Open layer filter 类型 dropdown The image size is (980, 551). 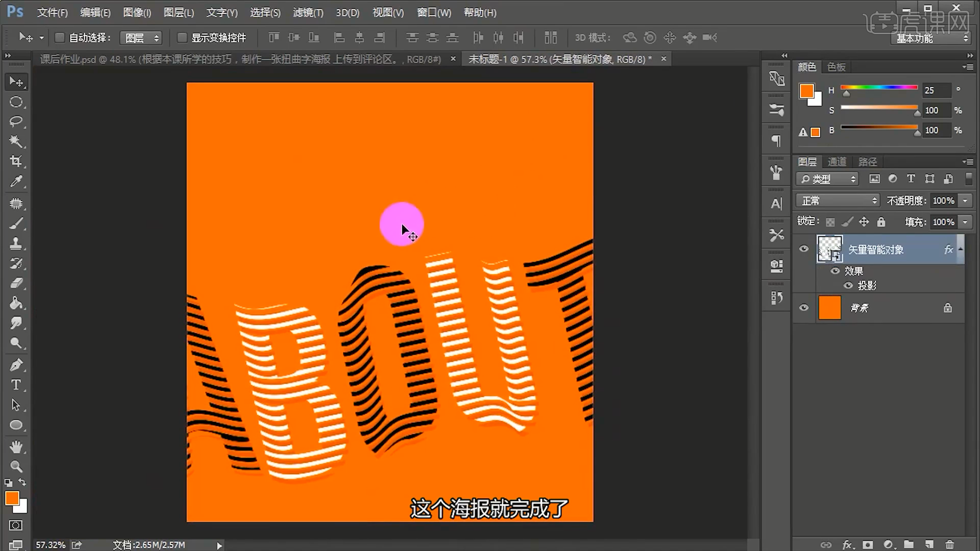(x=827, y=179)
